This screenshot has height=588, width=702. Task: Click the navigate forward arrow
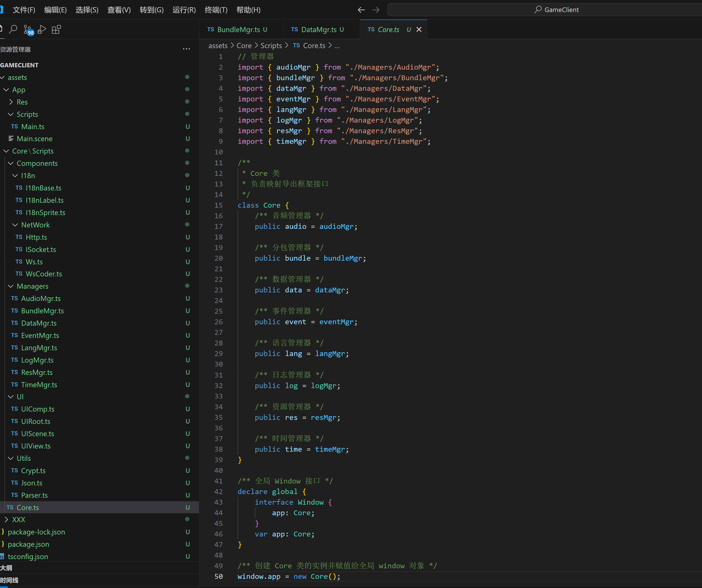[x=376, y=10]
